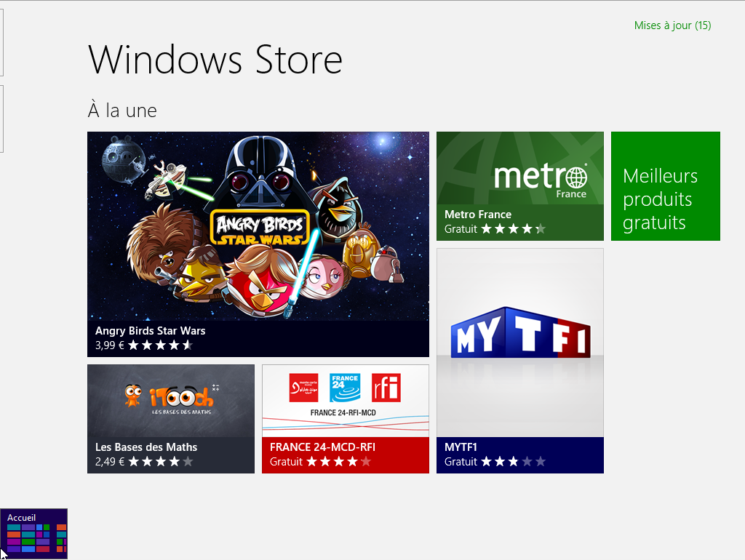745x560 pixels.
Task: Open the Meilleurs produits gratuits tile
Action: (665, 186)
